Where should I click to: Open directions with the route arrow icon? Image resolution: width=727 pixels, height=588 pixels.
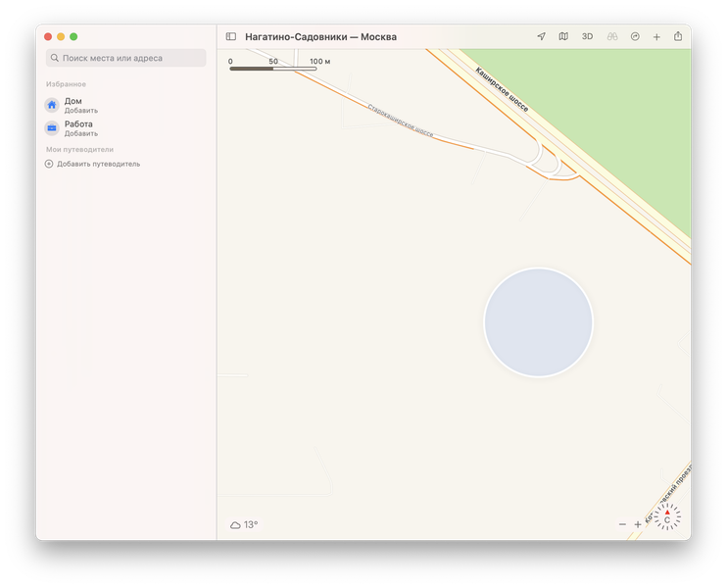click(x=635, y=36)
